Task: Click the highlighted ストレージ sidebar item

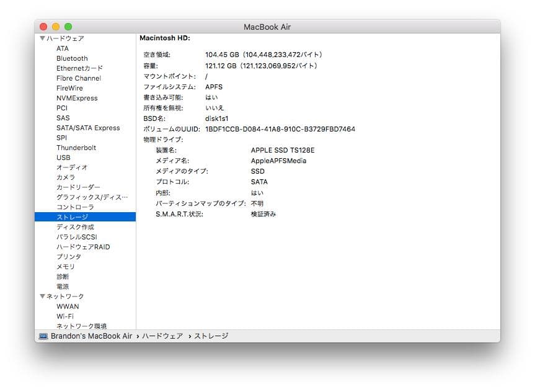Action: pyautogui.click(x=86, y=217)
